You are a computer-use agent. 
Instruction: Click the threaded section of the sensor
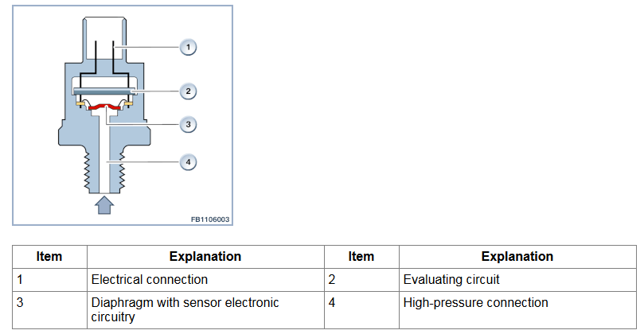104,172
